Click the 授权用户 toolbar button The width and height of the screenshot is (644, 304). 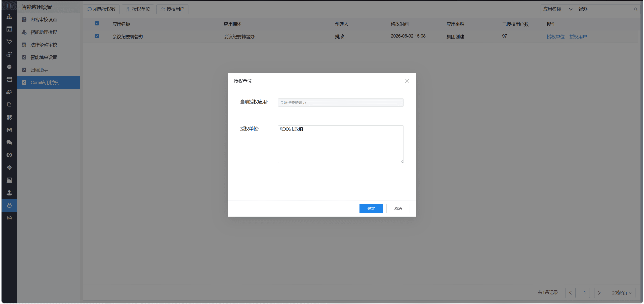coord(172,9)
